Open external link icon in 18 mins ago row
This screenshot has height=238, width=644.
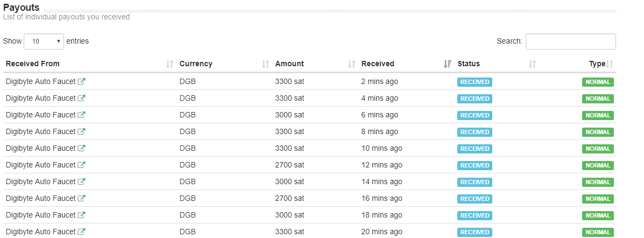[82, 215]
